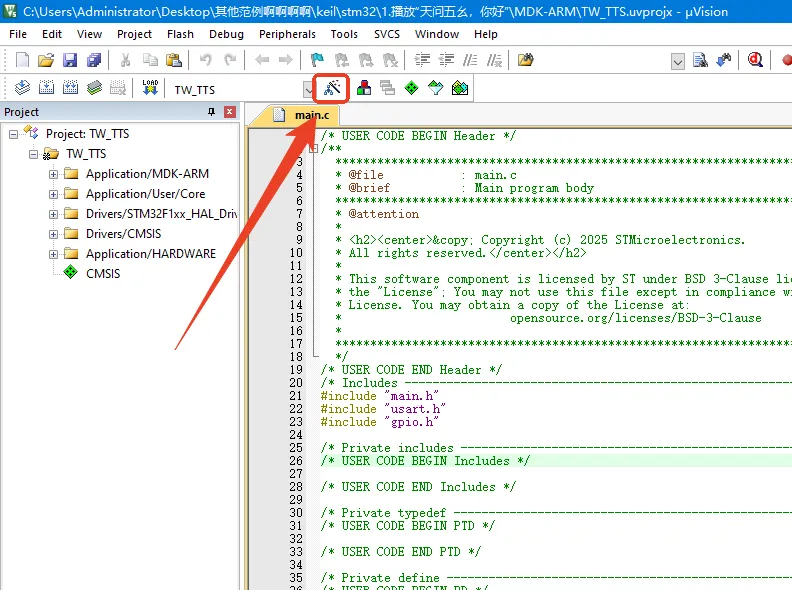Click the Open file folder icon
The image size is (792, 590).
[46, 60]
